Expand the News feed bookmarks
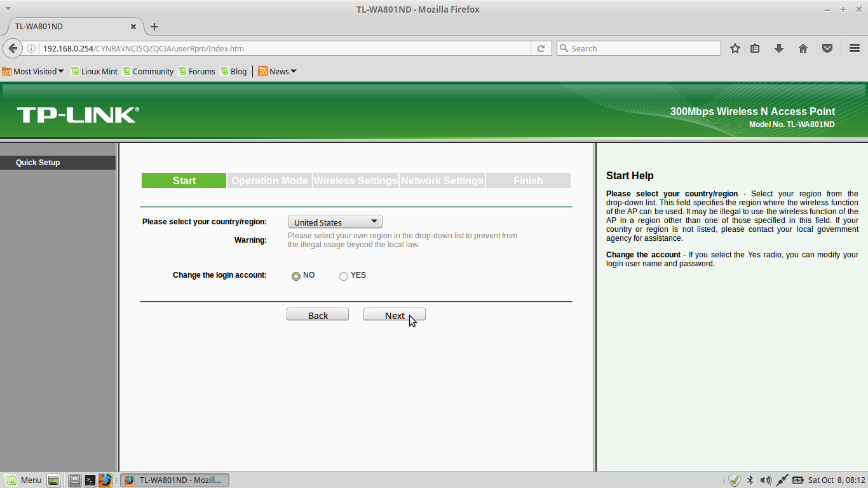This screenshot has height=488, width=868. (x=277, y=71)
